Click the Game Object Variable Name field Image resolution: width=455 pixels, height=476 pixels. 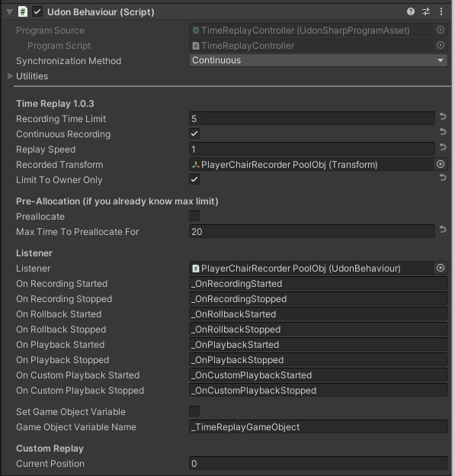pos(319,427)
